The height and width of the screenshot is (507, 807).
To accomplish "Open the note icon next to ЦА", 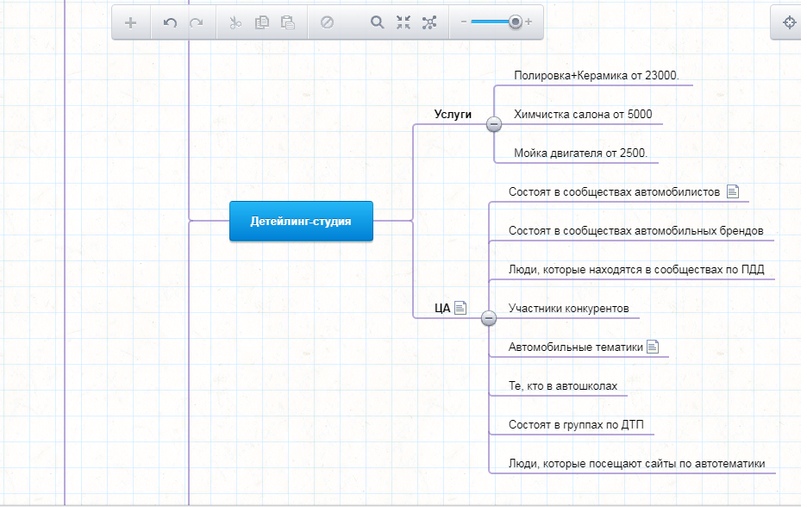I will (x=461, y=308).
